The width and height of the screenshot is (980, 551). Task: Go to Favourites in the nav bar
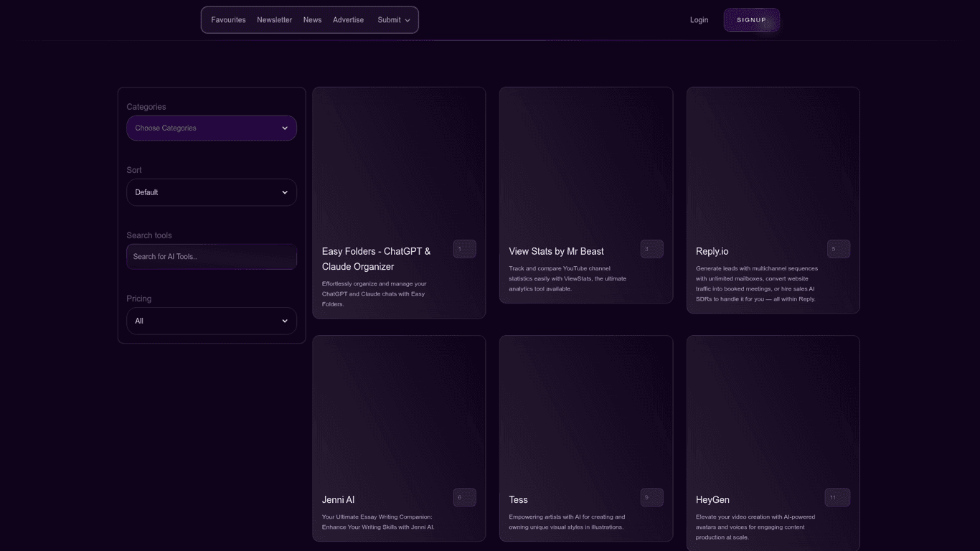coord(228,20)
